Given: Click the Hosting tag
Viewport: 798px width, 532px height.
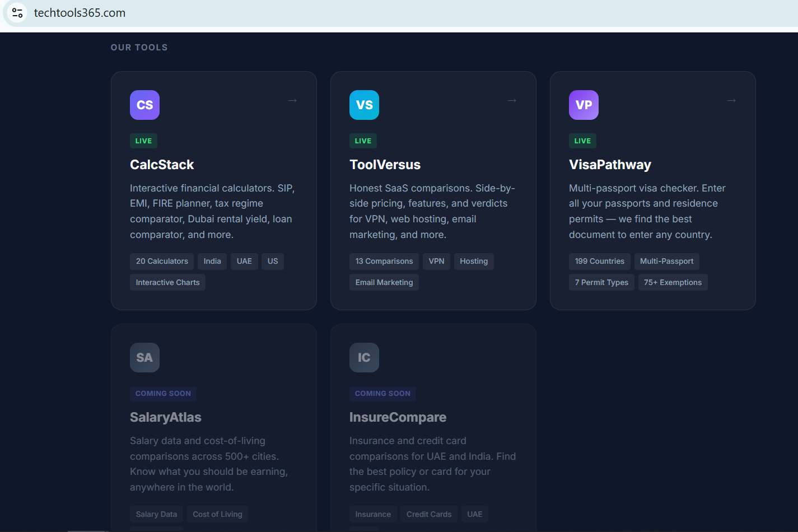Looking at the screenshot, I should (x=474, y=261).
